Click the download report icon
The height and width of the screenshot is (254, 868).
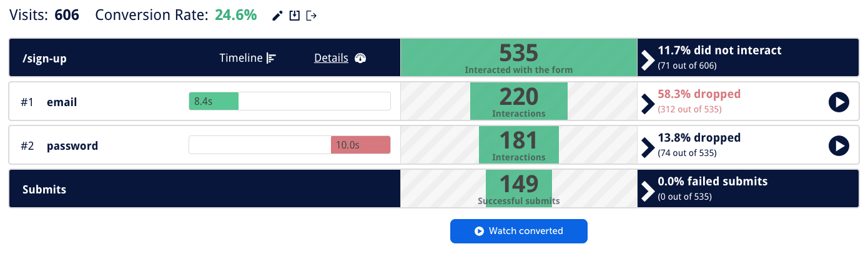295,16
